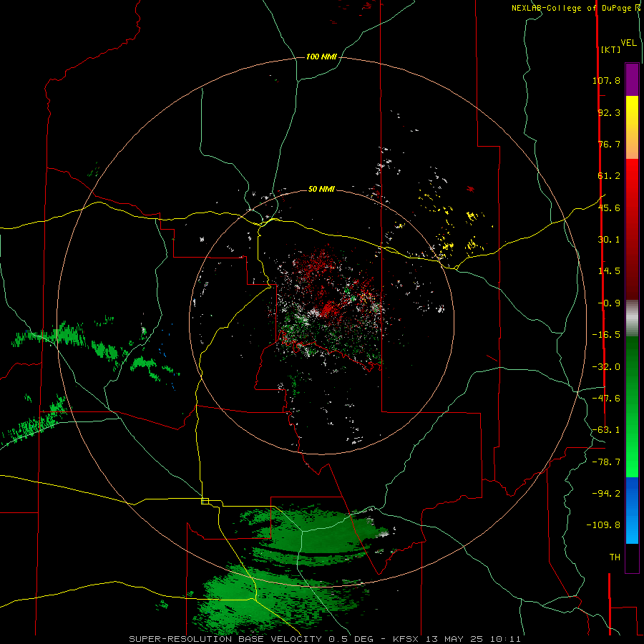Image resolution: width=644 pixels, height=644 pixels.
Task: Click the "-16.5" scale value
Action: tap(606, 335)
